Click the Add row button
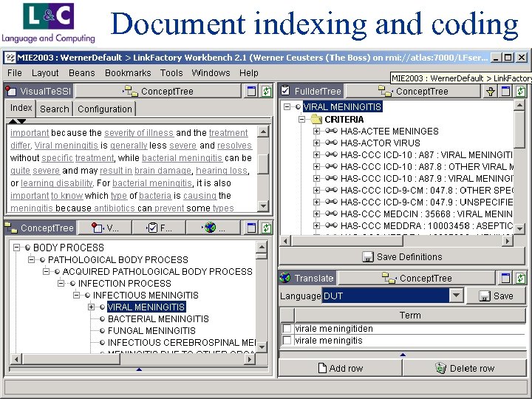Screen dimensions: 532x399 point(341,368)
